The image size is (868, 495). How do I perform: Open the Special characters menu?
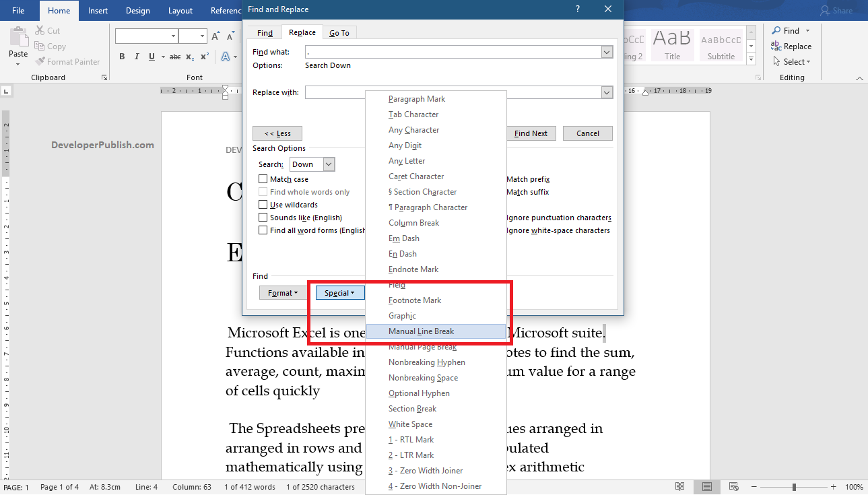coord(339,292)
